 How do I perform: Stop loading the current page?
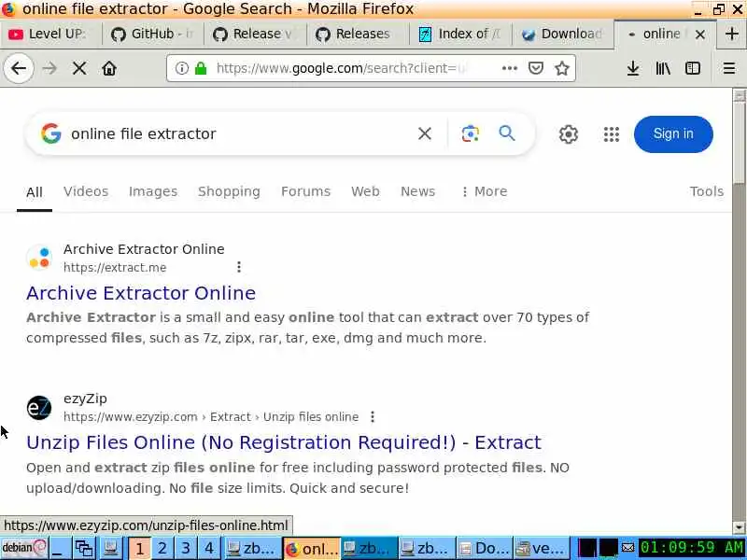point(79,68)
